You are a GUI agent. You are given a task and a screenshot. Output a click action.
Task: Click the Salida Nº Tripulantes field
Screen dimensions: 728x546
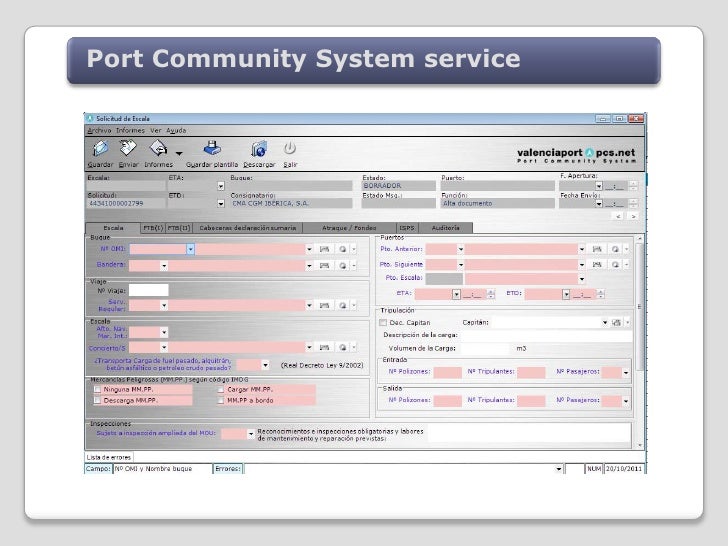[x=531, y=400]
